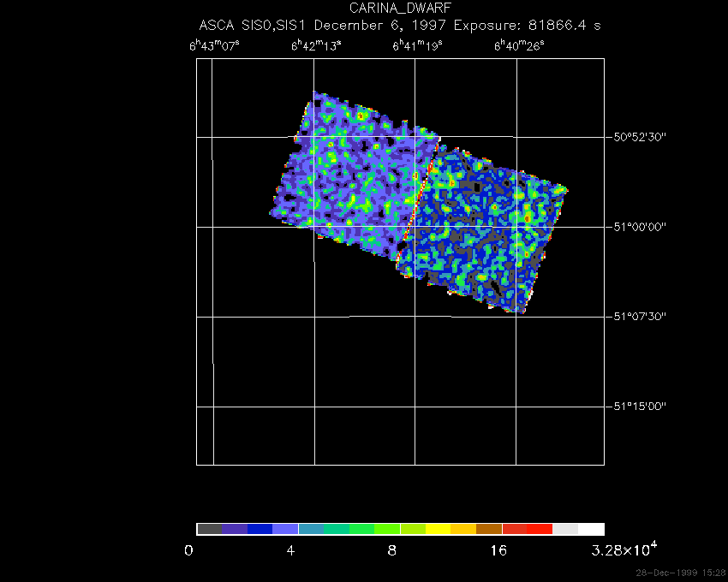Click the CARINA_DWARF title text
This screenshot has height=582, width=728.
(x=400, y=9)
